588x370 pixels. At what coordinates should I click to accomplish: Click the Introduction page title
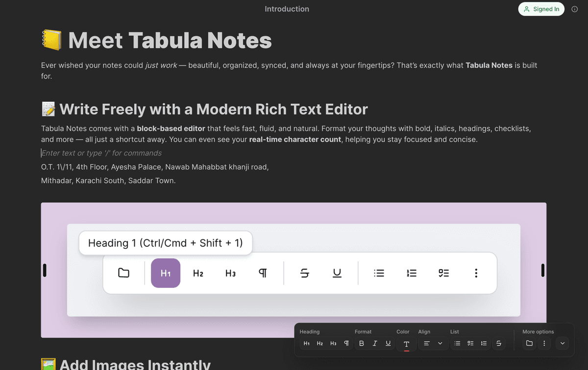[x=287, y=9]
